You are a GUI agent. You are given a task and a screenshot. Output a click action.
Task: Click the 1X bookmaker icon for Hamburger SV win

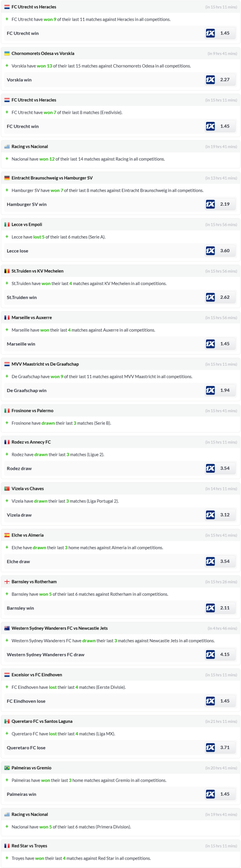(210, 204)
